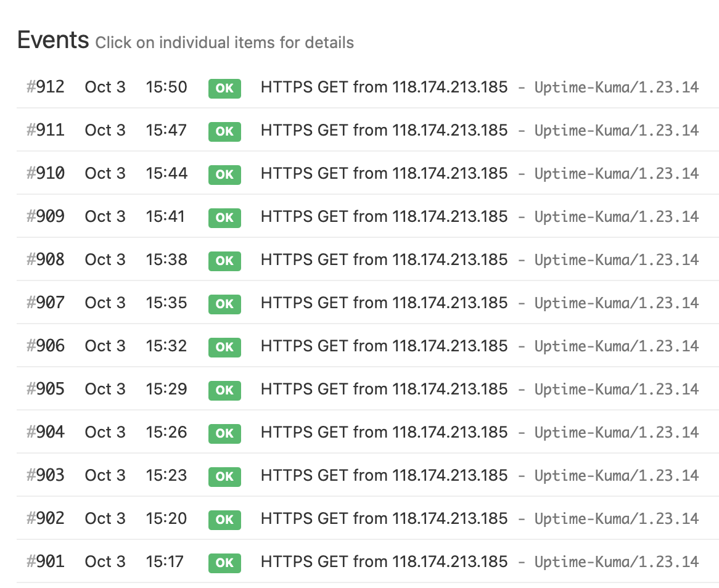
Task: Click event number #910
Action: point(46,173)
